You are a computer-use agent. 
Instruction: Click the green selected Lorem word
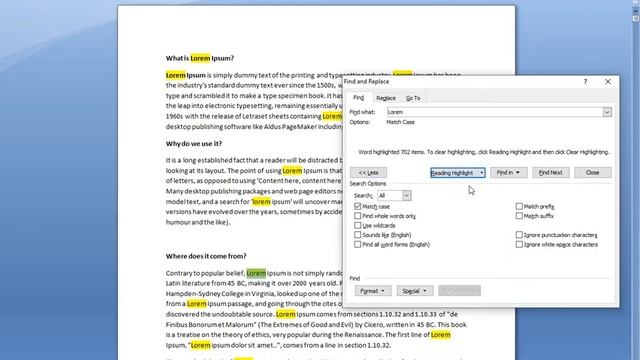pyautogui.click(x=256, y=273)
